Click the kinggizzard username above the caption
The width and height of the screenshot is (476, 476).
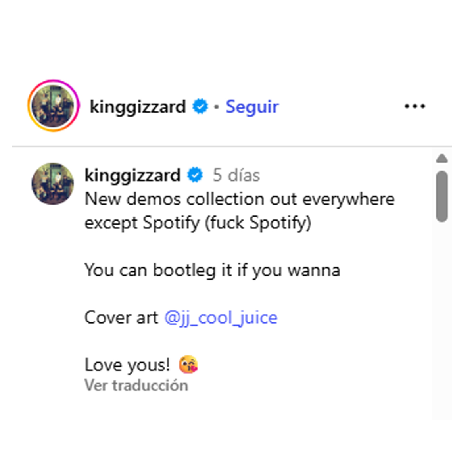pyautogui.click(x=132, y=175)
